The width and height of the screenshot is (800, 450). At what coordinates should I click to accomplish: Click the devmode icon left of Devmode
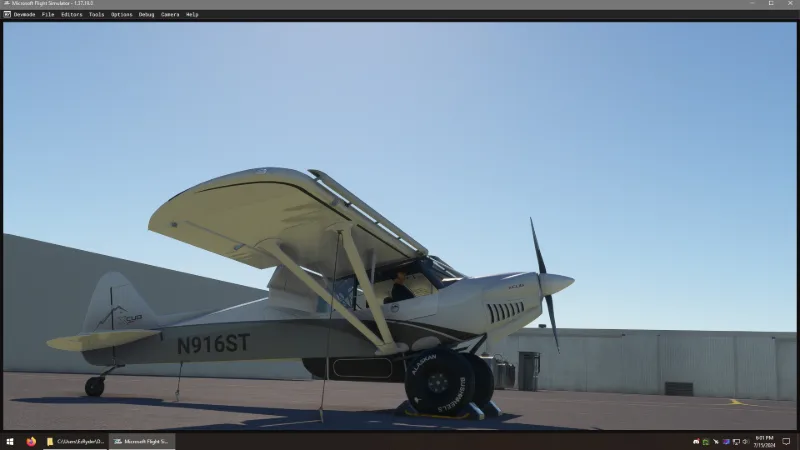click(7, 15)
